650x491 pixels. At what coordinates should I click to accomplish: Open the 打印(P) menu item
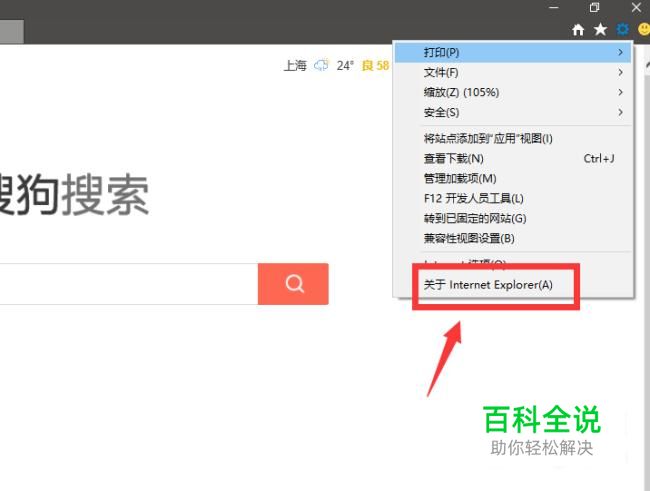tap(513, 52)
